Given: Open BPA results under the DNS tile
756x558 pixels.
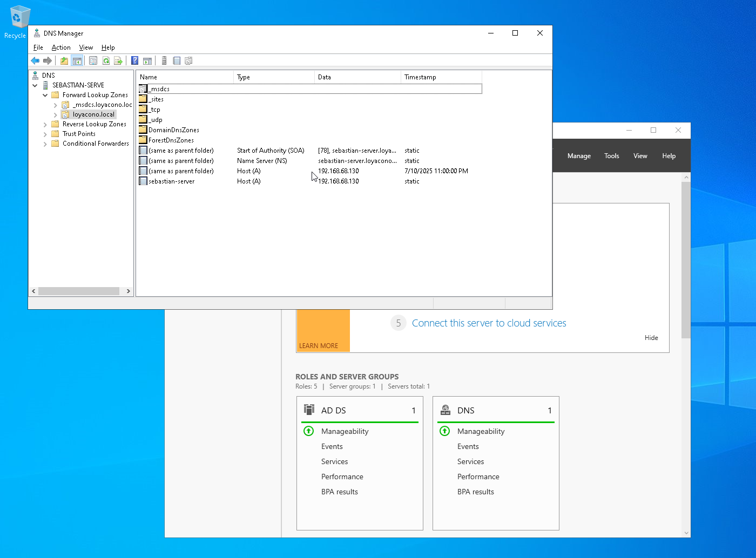Looking at the screenshot, I should click(476, 492).
